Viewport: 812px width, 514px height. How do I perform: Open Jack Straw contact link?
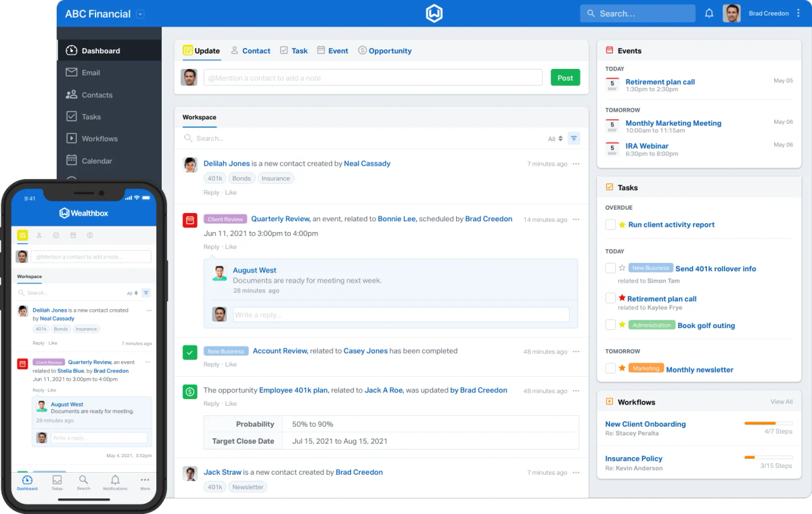pos(222,472)
